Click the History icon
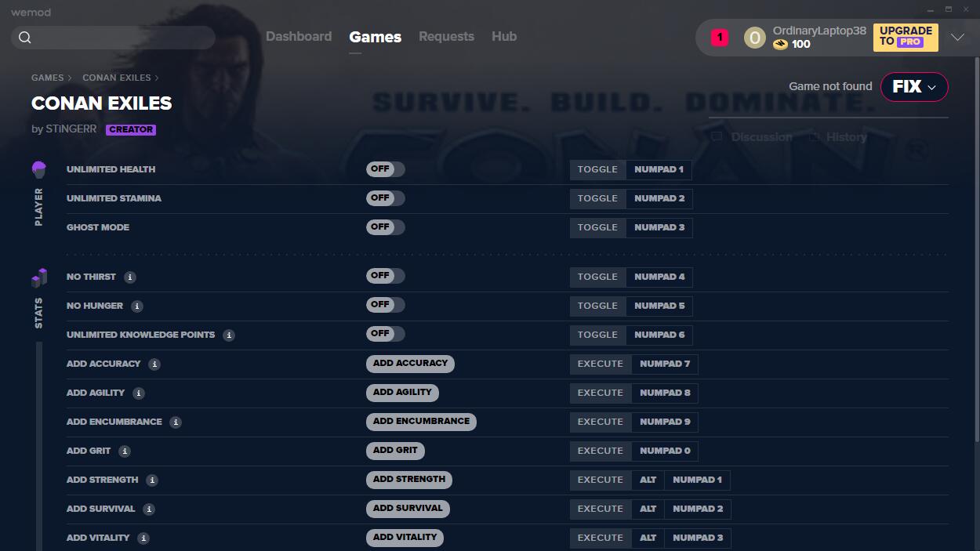This screenshot has width=980, height=551. 815,137
